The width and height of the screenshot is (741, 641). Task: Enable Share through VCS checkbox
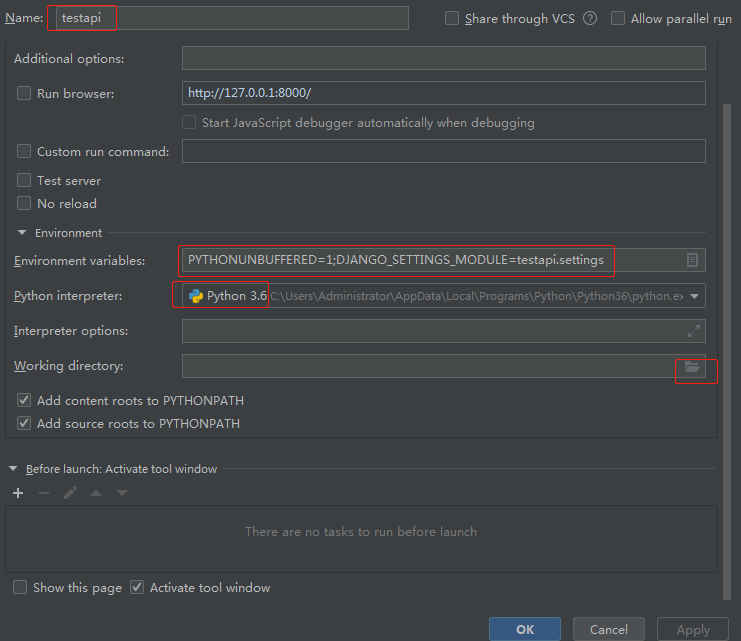(452, 18)
